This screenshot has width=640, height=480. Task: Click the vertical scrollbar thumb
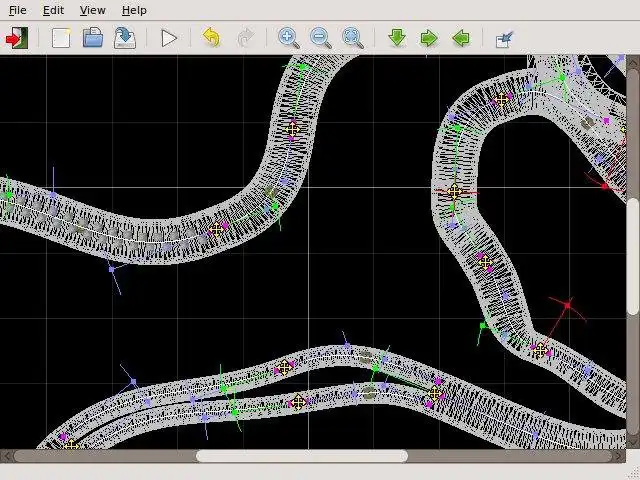pyautogui.click(x=633, y=257)
